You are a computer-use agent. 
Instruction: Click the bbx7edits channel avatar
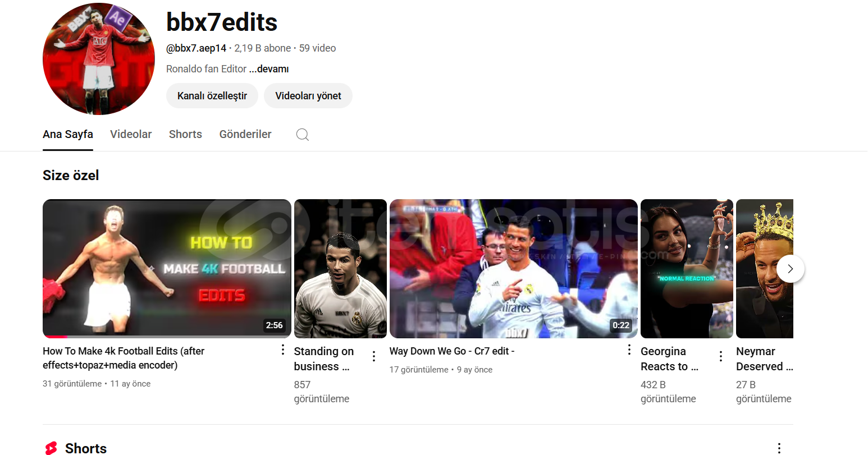pyautogui.click(x=99, y=59)
